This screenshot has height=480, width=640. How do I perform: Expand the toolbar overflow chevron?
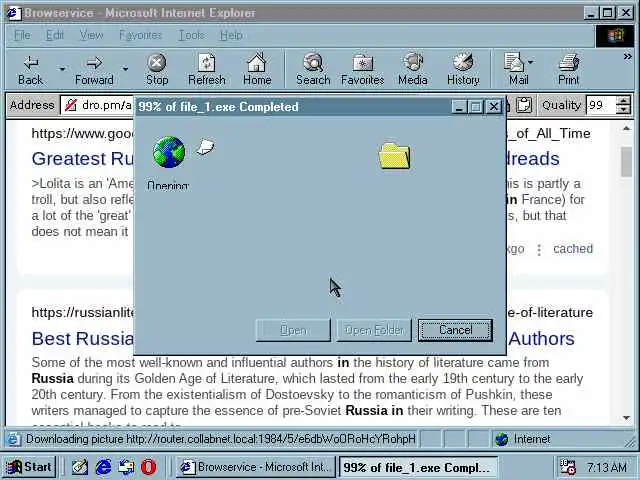pyautogui.click(x=627, y=57)
